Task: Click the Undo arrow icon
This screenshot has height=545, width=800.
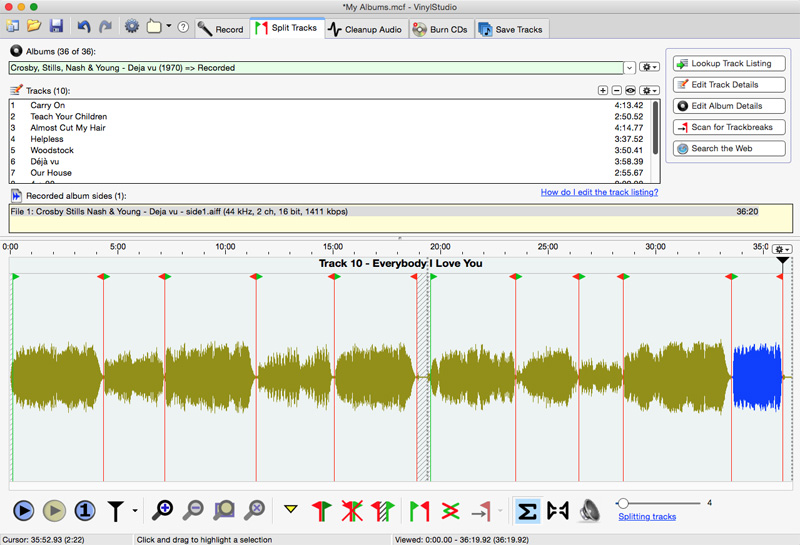Action: (x=84, y=27)
